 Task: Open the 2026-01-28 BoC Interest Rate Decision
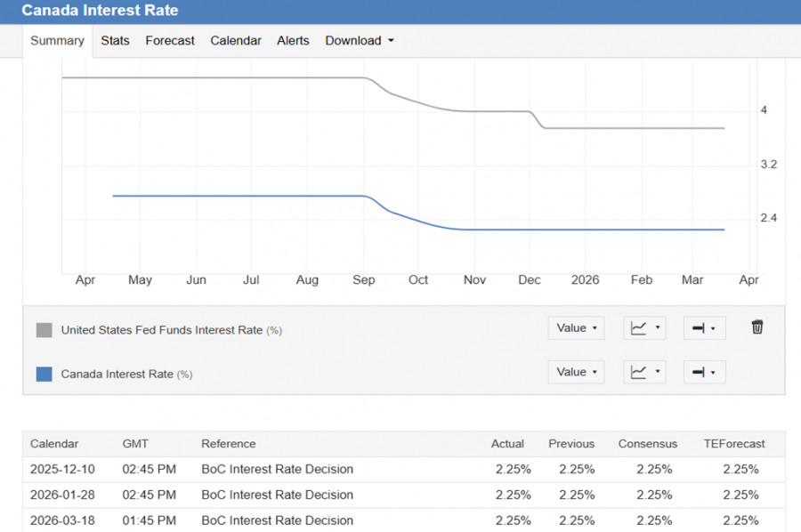click(x=277, y=495)
